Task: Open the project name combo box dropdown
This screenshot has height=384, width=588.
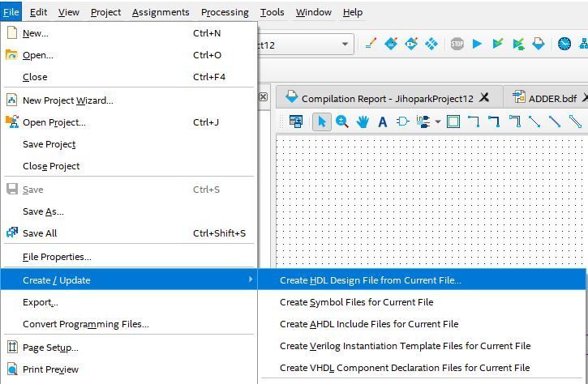Action: coord(345,45)
